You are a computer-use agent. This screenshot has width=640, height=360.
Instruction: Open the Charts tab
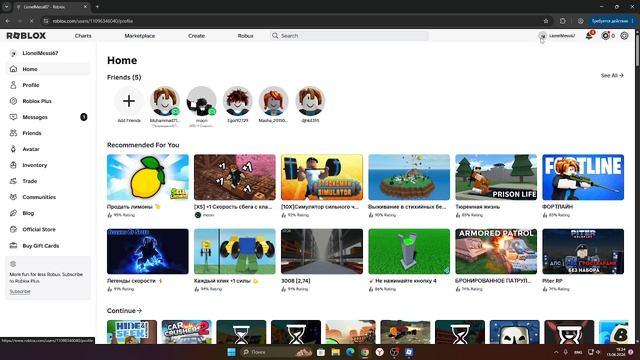coord(83,36)
